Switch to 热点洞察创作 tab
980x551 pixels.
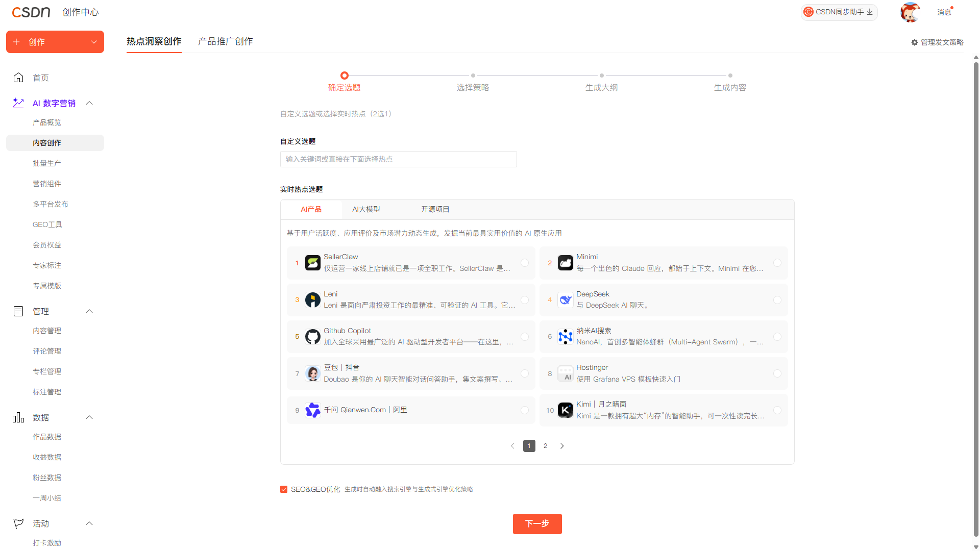[x=154, y=41]
